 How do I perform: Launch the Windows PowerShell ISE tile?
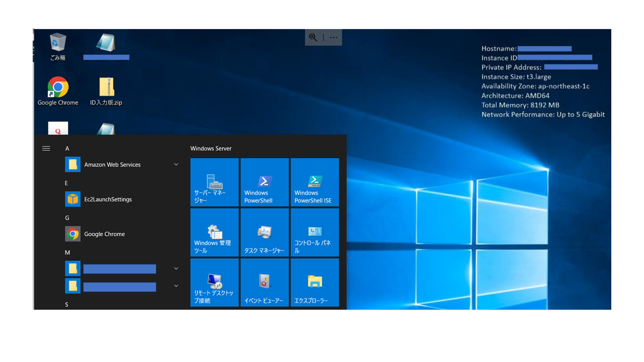pos(315,182)
